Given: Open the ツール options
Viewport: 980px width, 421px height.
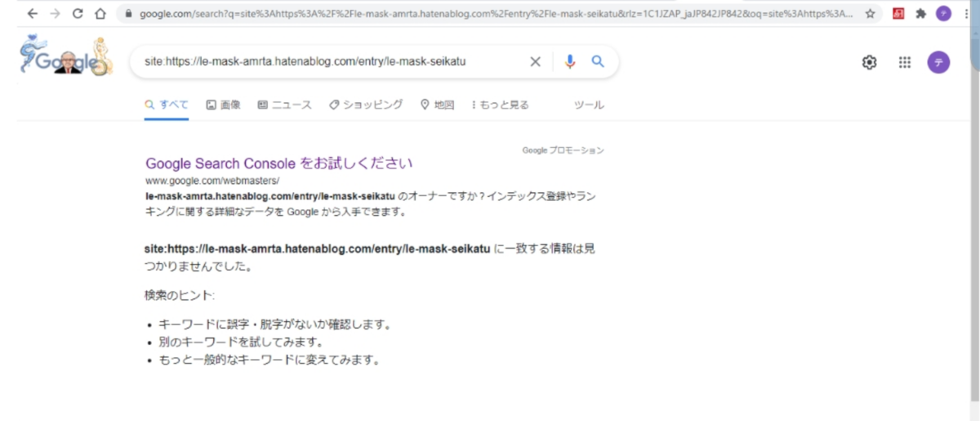Looking at the screenshot, I should point(589,105).
